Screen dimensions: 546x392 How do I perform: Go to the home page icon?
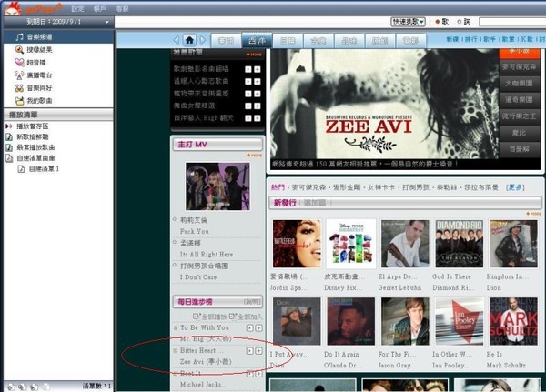pos(189,40)
